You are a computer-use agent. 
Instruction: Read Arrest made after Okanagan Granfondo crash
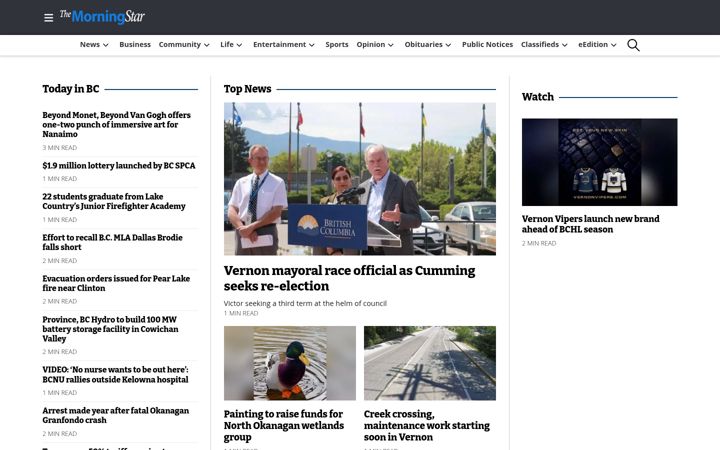coord(116,415)
